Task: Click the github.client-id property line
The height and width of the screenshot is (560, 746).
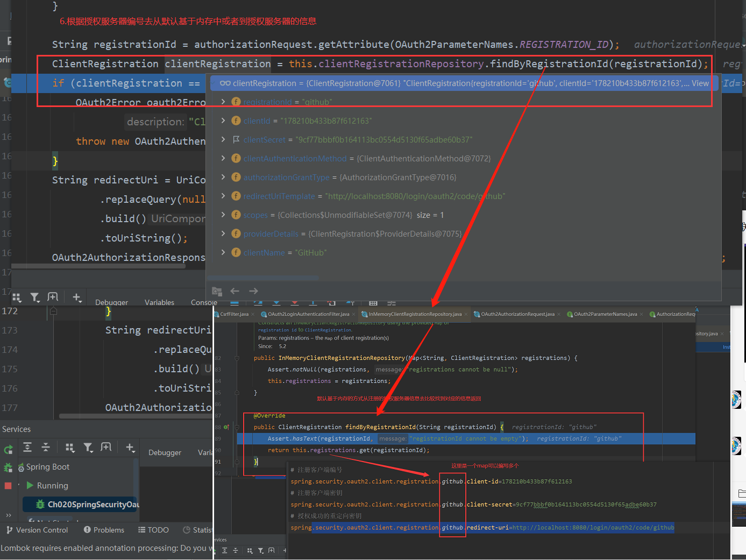Action: click(431, 481)
